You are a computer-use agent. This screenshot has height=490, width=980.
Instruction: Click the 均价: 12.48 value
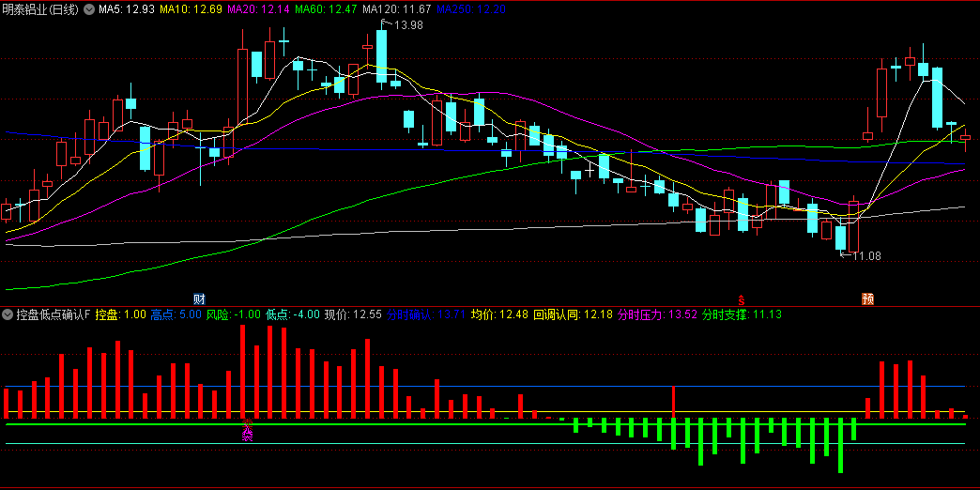[499, 314]
